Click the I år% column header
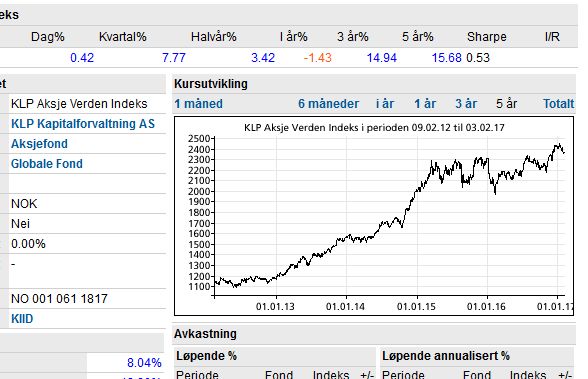This screenshot has width=588, height=379. pyautogui.click(x=294, y=37)
